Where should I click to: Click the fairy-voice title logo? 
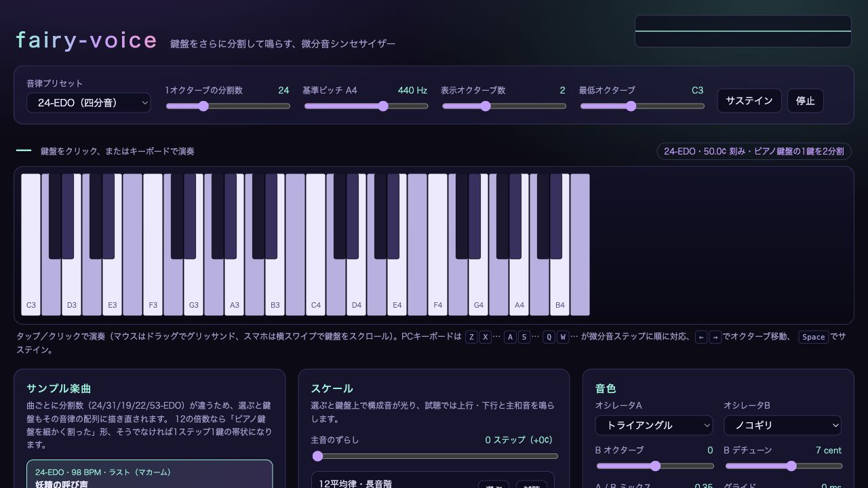pyautogui.click(x=87, y=40)
